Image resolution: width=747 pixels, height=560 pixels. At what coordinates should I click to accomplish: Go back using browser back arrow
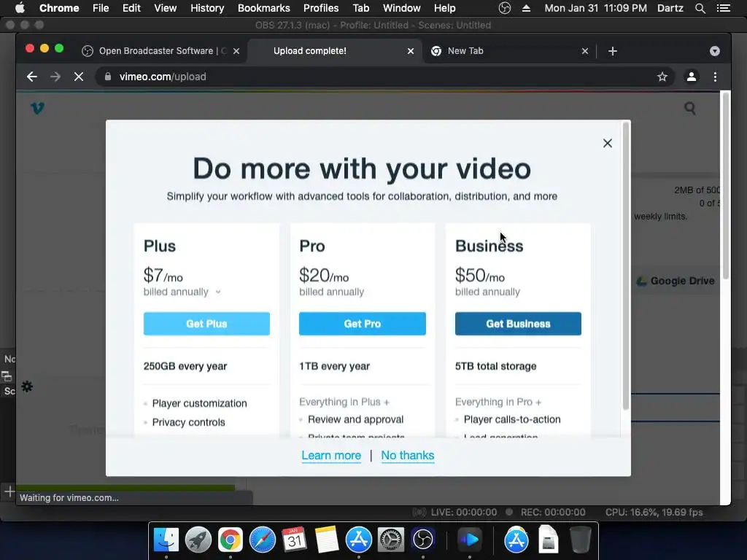[x=32, y=77]
